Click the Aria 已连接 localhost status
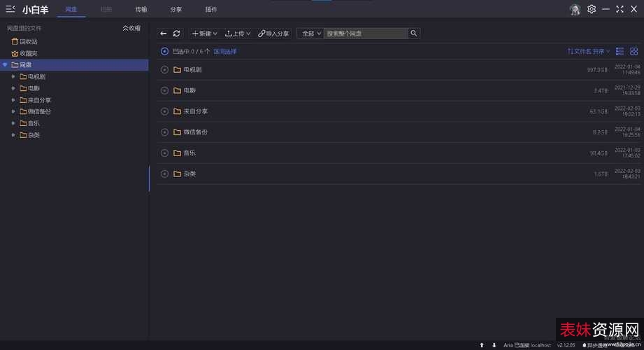Image resolution: width=644 pixels, height=350 pixels. pos(527,345)
